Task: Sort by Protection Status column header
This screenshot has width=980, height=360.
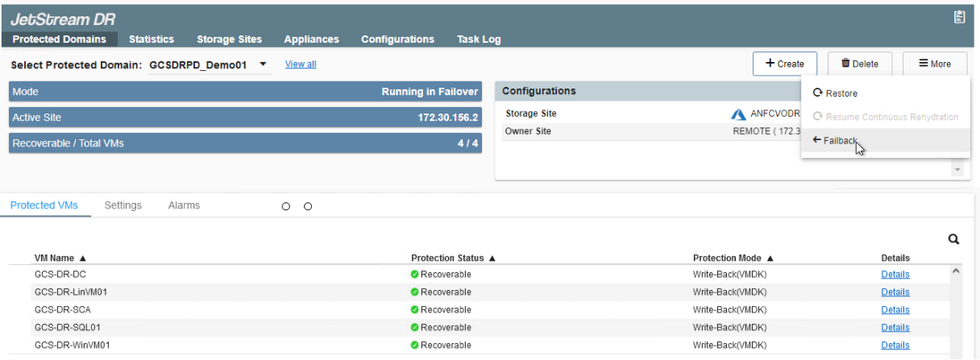Action: pos(454,259)
